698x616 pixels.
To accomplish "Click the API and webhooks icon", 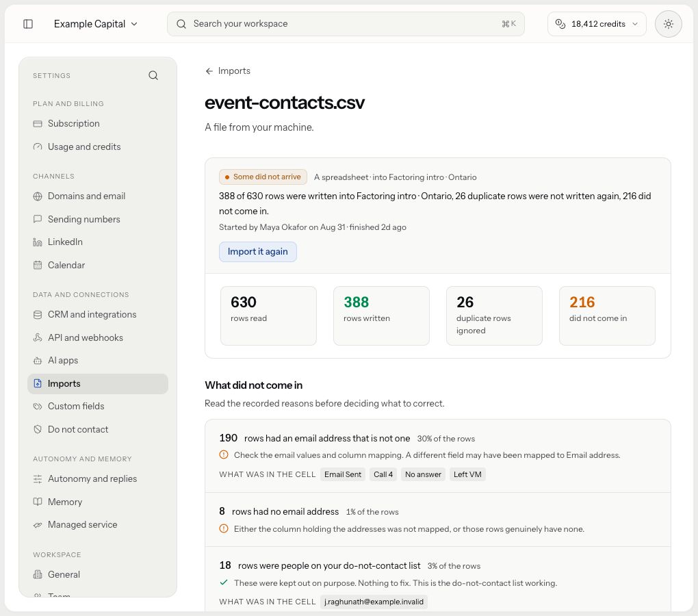I will click(x=38, y=337).
